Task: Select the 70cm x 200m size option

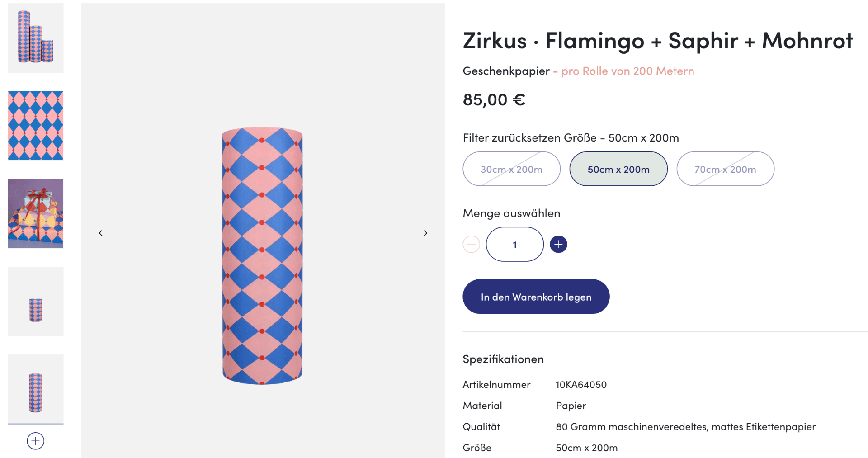Action: coord(725,169)
